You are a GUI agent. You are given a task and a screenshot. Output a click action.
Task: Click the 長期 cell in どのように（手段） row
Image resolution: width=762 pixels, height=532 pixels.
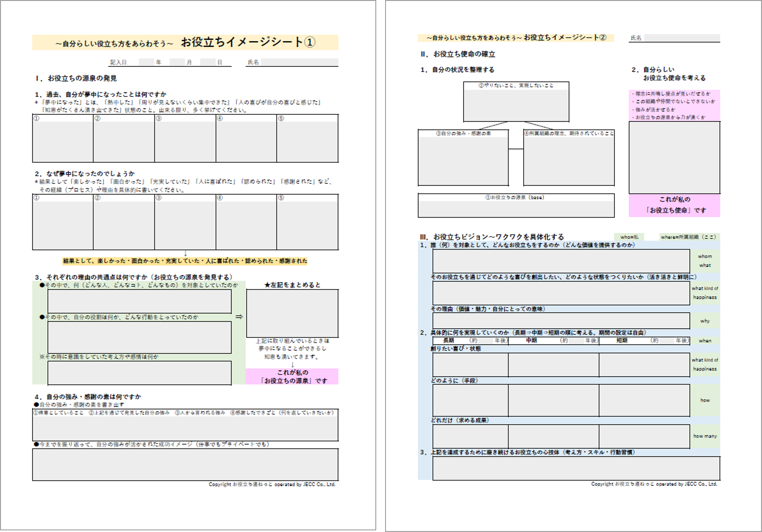click(471, 400)
